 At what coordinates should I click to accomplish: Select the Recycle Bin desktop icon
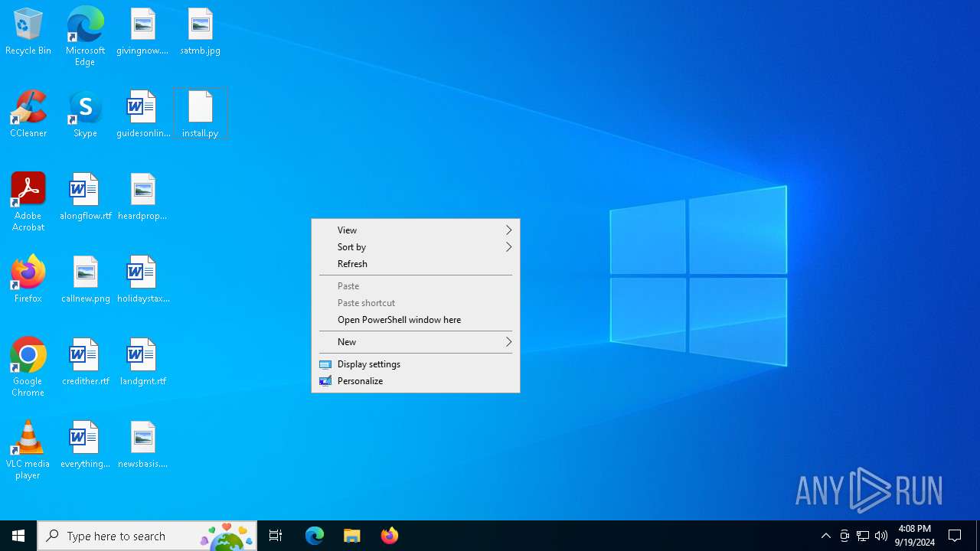(x=28, y=32)
